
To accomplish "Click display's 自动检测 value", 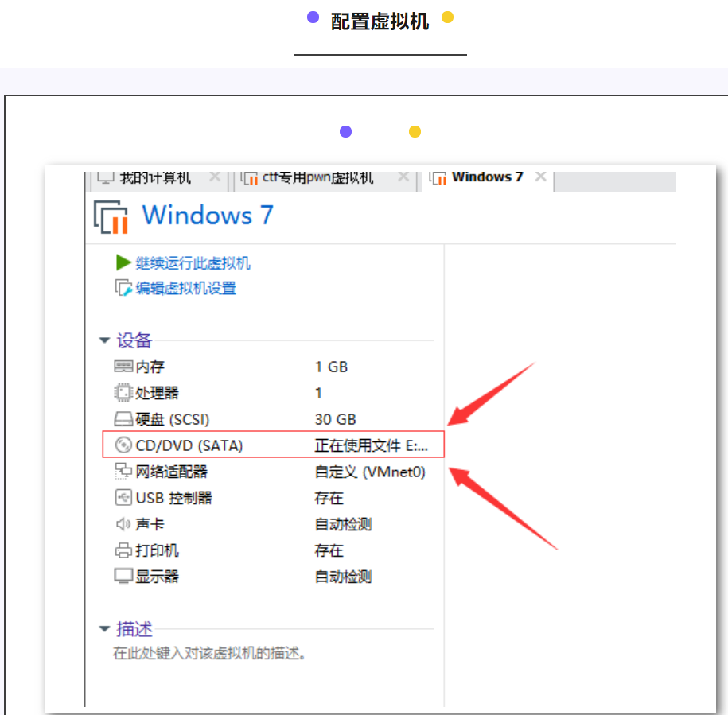I will click(x=344, y=577).
